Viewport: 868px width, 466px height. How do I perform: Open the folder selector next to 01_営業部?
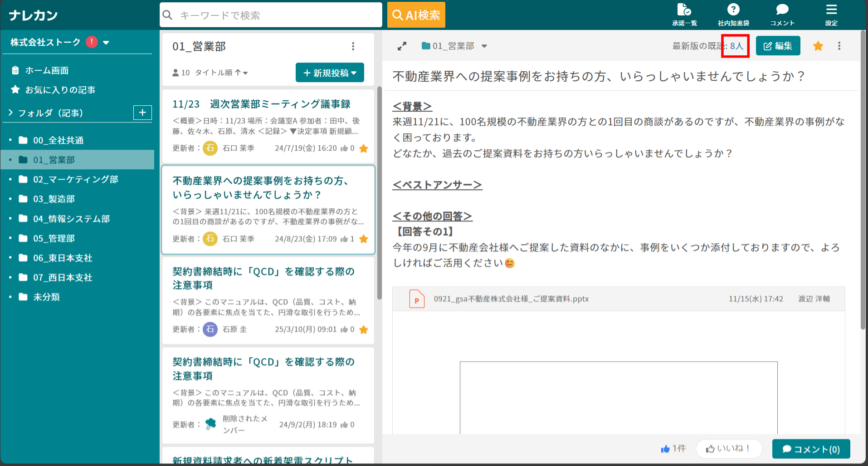point(484,45)
